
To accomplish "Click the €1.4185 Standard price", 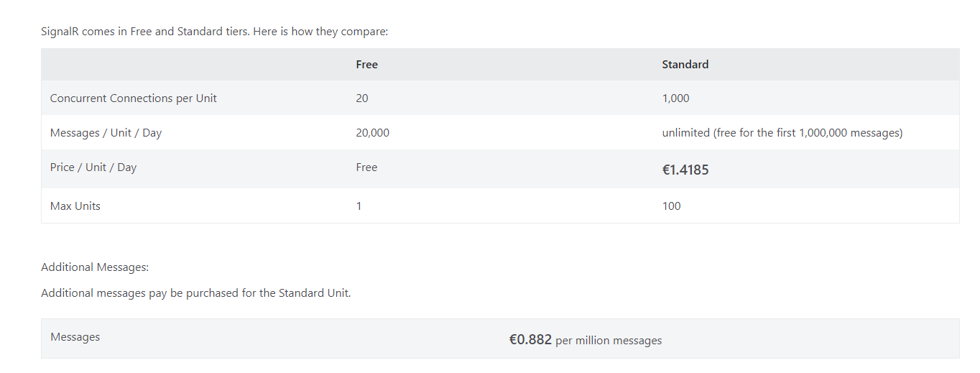I will pyautogui.click(x=685, y=170).
